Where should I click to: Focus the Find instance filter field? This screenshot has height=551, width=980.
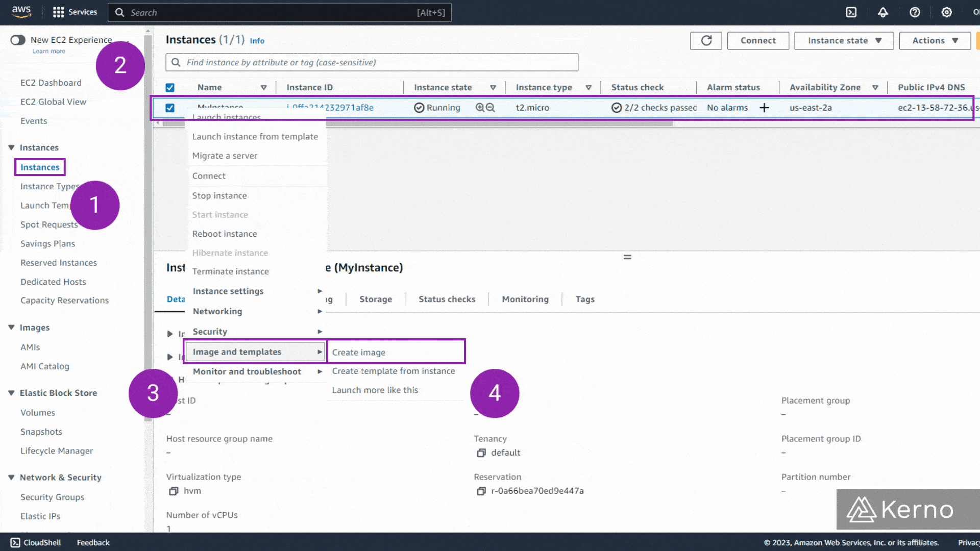(x=372, y=62)
